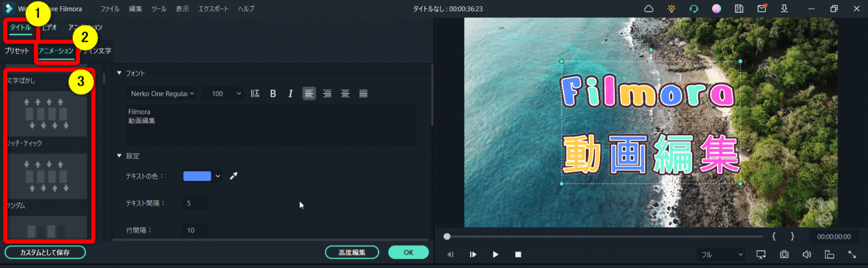Toggle bold text formatting
The height and width of the screenshot is (268, 868).
point(273,94)
